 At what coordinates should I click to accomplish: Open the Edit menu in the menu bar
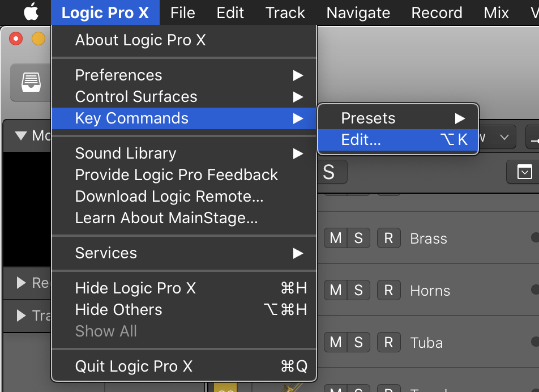point(230,12)
